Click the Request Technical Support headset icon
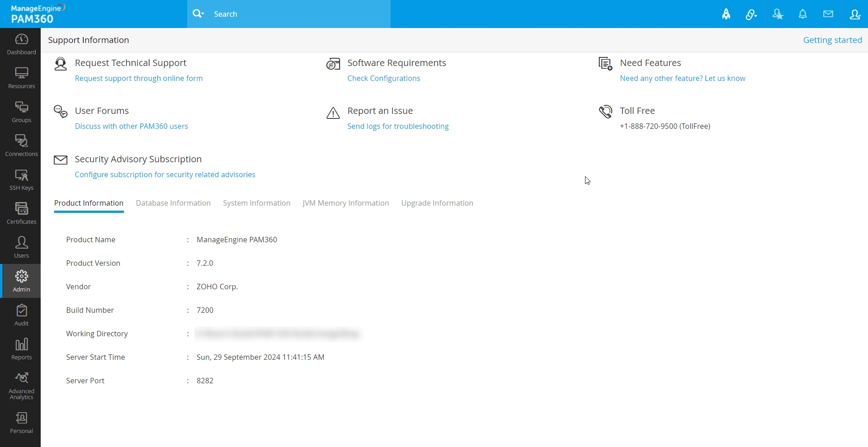The image size is (868, 447). pyautogui.click(x=61, y=64)
